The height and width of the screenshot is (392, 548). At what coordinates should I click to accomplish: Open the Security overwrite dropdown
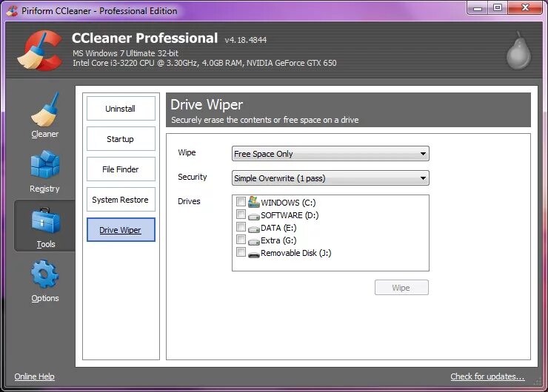[x=330, y=178]
